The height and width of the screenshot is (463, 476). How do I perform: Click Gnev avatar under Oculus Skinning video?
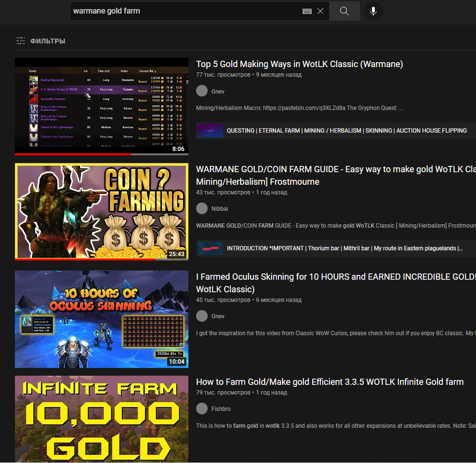coord(202,316)
